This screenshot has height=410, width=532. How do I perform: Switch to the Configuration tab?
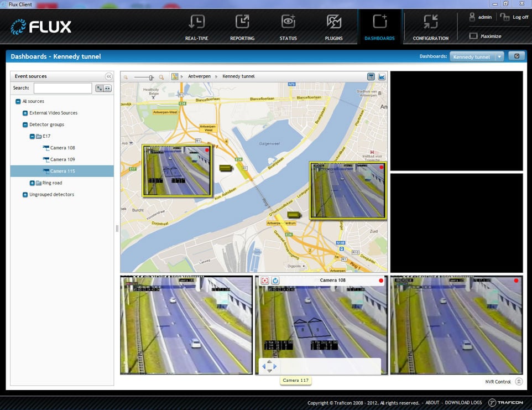coord(430,27)
